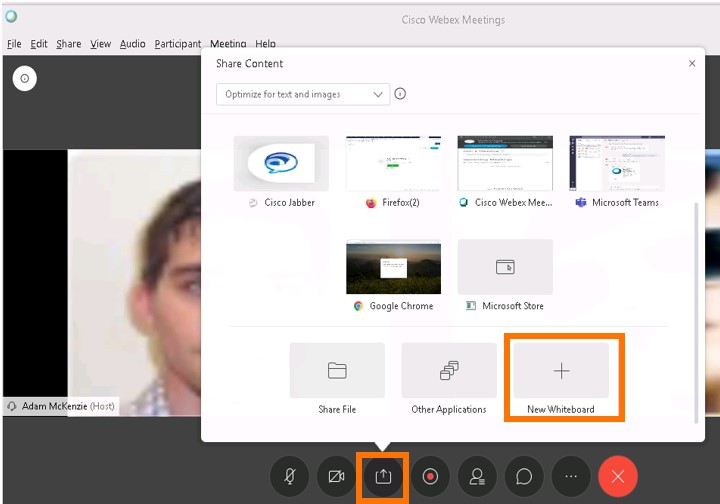Toggle the camera video button
This screenshot has width=720, height=504.
(x=336, y=476)
